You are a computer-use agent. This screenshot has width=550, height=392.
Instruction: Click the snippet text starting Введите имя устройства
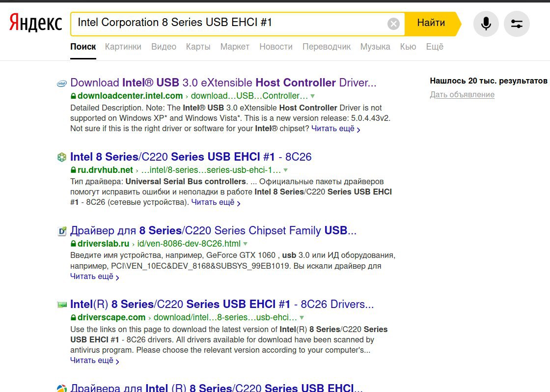pos(233,260)
